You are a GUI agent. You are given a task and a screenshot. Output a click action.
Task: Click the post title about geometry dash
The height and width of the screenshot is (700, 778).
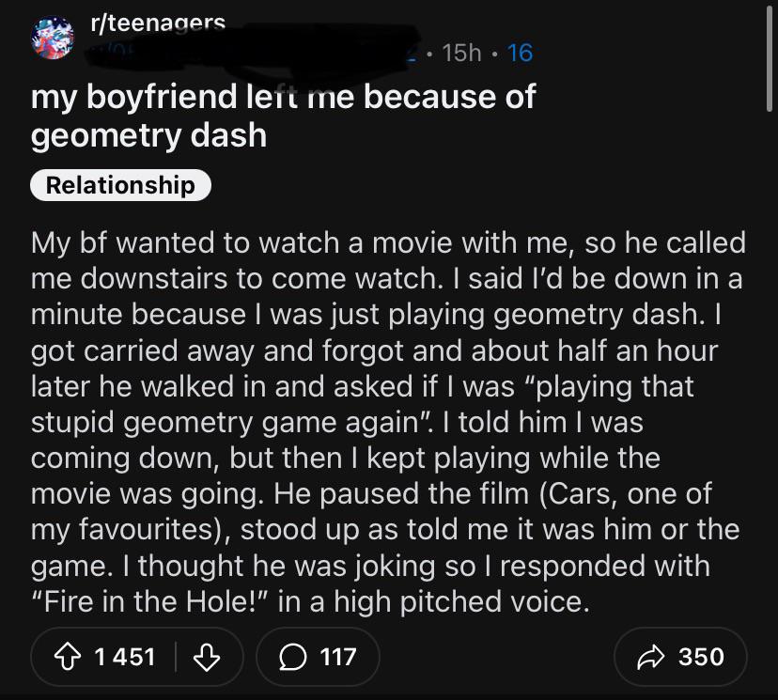click(x=282, y=115)
